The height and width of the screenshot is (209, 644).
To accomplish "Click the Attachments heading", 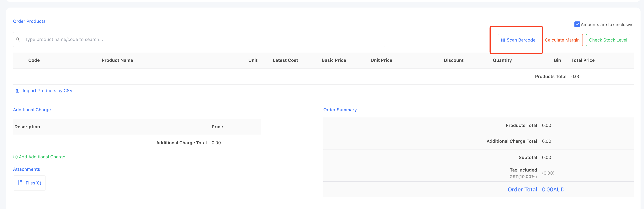I will click(x=27, y=169).
